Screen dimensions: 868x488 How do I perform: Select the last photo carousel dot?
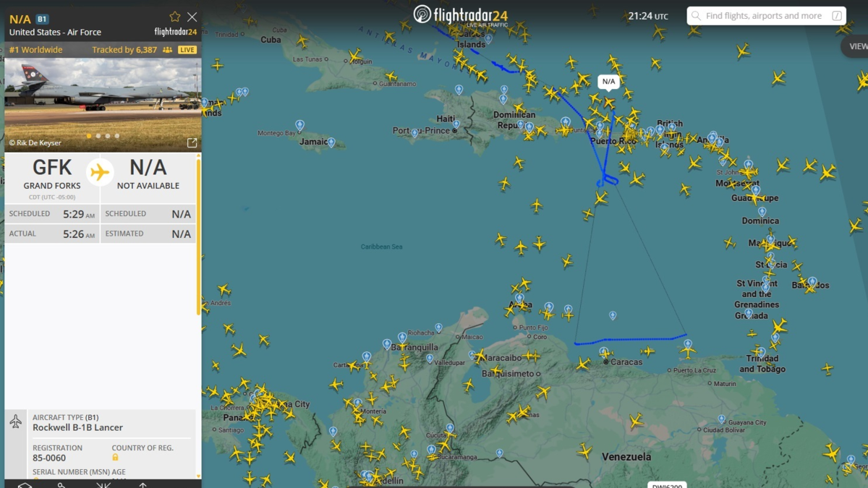pyautogui.click(x=117, y=136)
